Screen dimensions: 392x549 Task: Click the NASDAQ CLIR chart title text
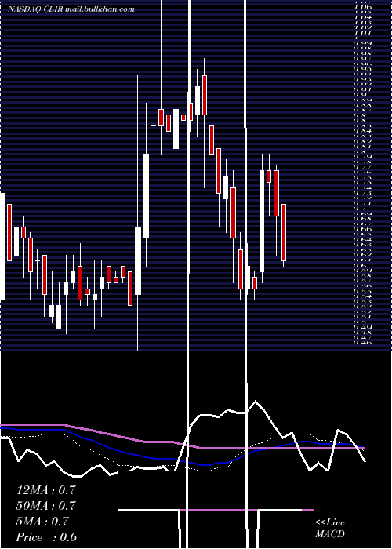click(71, 9)
